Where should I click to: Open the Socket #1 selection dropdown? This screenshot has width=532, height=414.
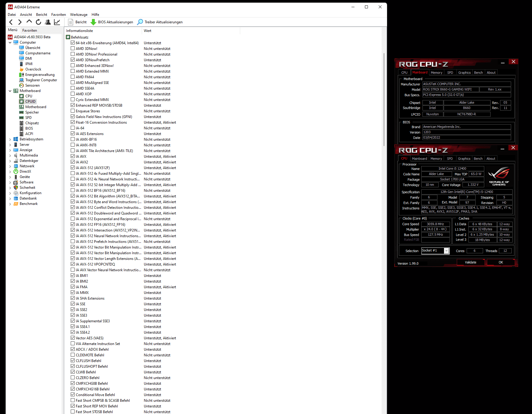[x=446, y=251]
